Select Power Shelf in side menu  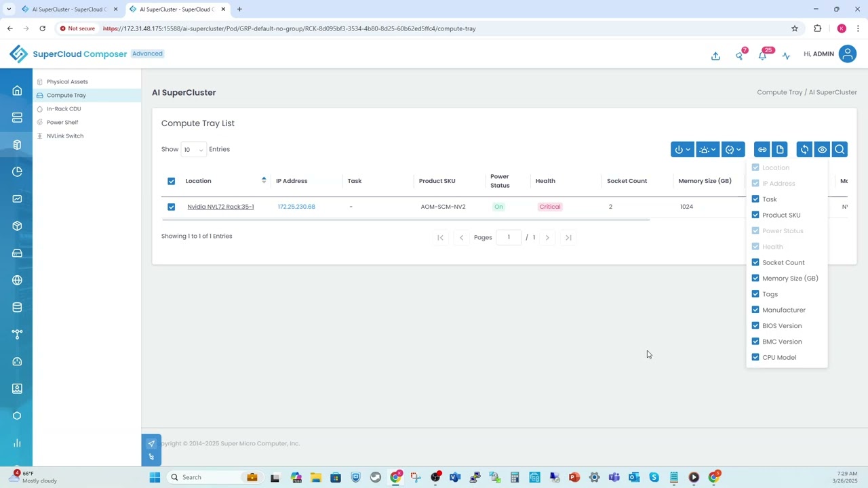62,123
